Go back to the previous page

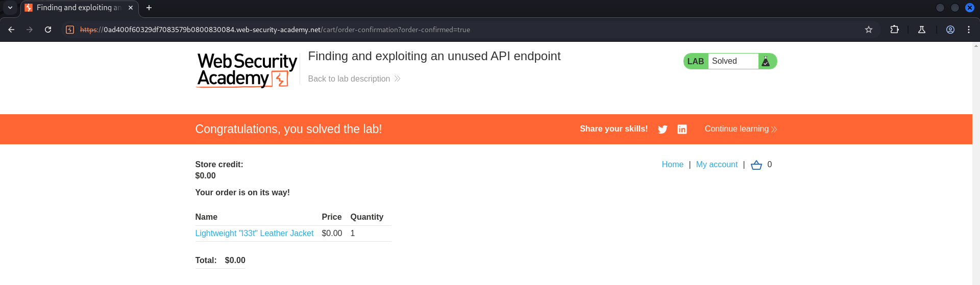[x=11, y=30]
